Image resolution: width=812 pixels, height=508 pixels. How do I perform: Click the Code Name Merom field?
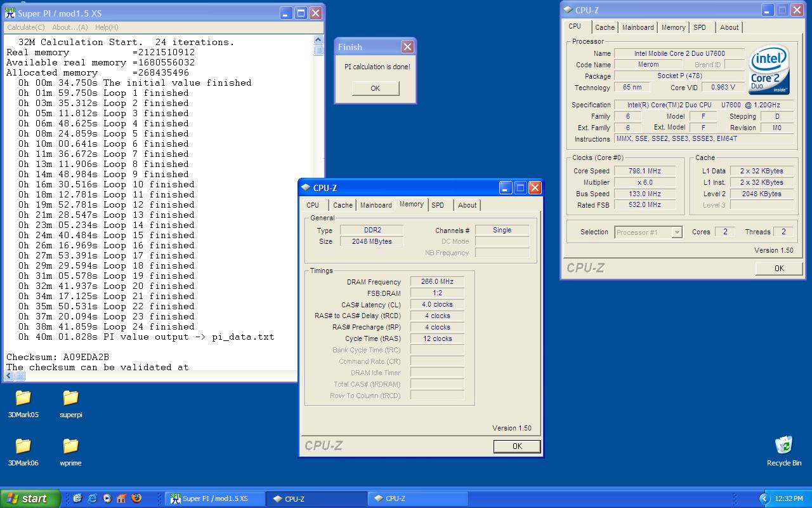(x=648, y=65)
